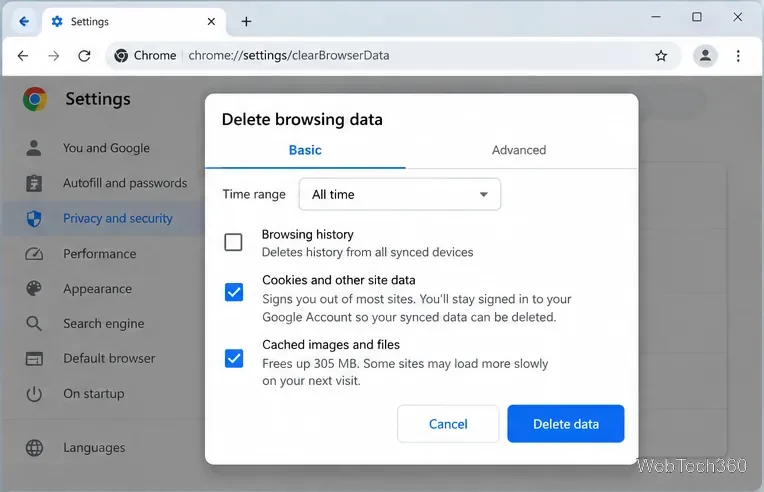Image resolution: width=764 pixels, height=492 pixels.
Task: Minimize the Chrome window
Action: (656, 17)
